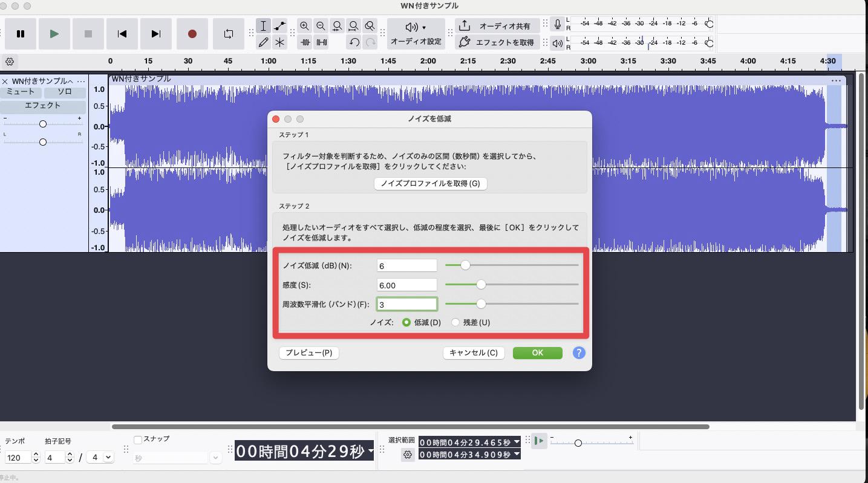The image size is (868, 483).
Task: Skip to start of the track
Action: point(122,34)
